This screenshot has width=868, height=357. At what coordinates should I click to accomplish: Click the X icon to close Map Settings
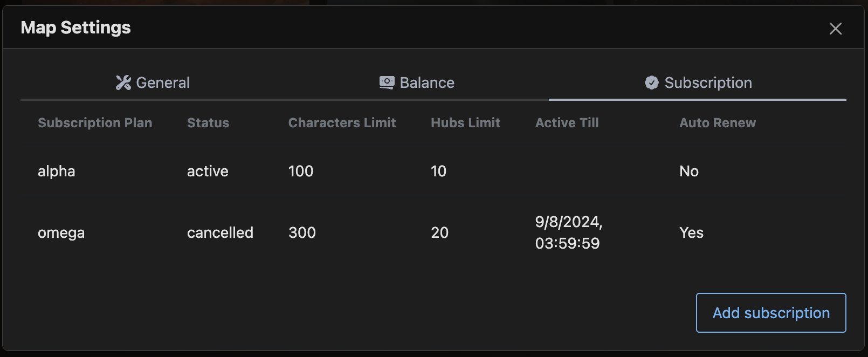836,29
